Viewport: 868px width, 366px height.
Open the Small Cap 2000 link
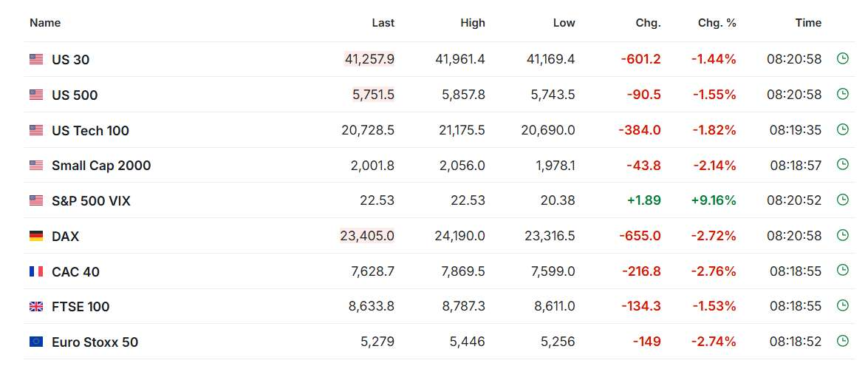pos(101,165)
